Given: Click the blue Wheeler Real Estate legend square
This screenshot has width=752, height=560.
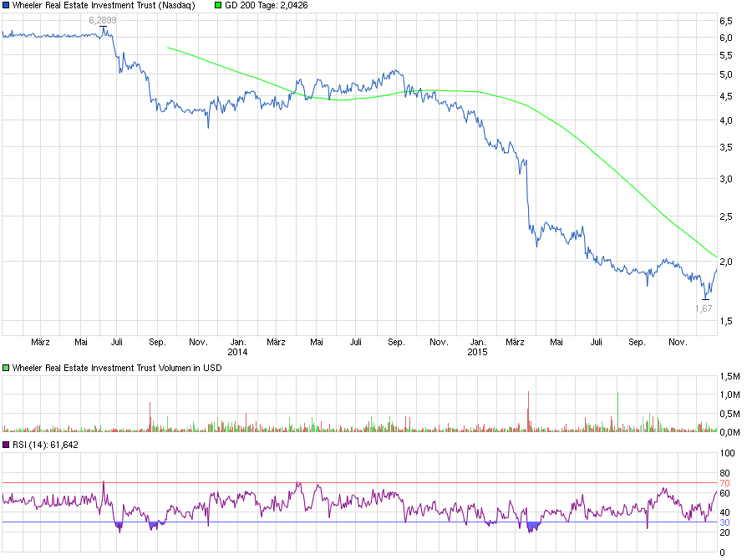Looking at the screenshot, I should click(x=7, y=5).
